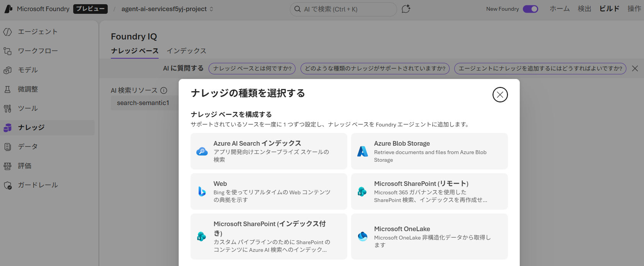Click the モデル cube icon in sidebar

click(8, 70)
